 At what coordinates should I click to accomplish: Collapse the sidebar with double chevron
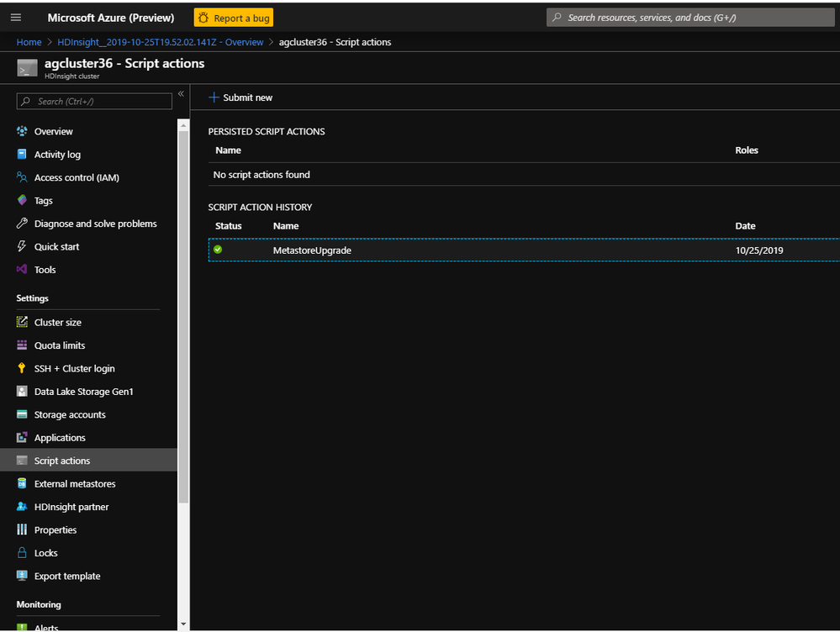click(x=181, y=94)
